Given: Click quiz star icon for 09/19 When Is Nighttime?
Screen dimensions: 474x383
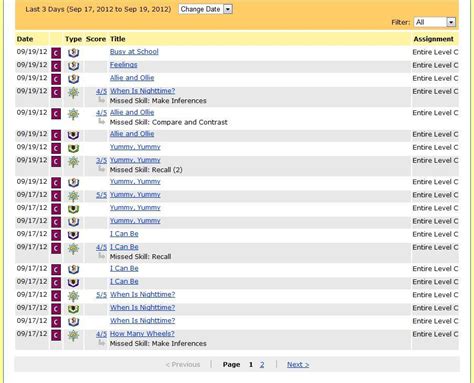Looking at the screenshot, I should click(x=73, y=92).
